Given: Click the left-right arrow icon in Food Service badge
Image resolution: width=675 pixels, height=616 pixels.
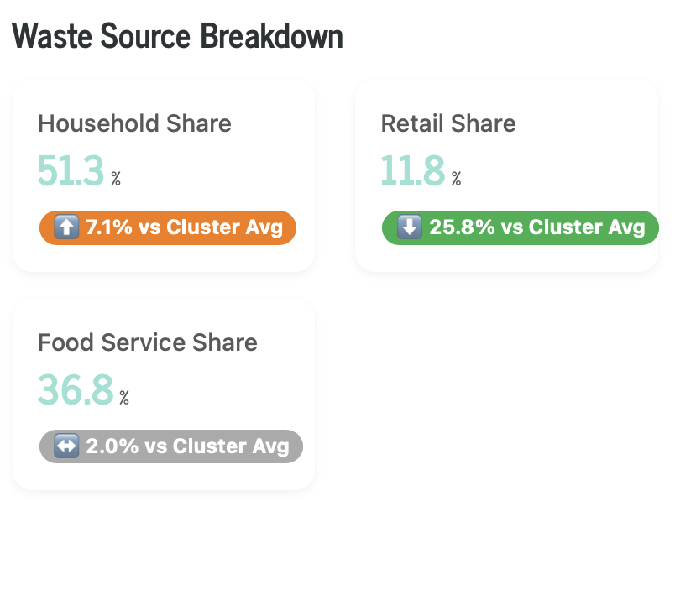Looking at the screenshot, I should 65,446.
